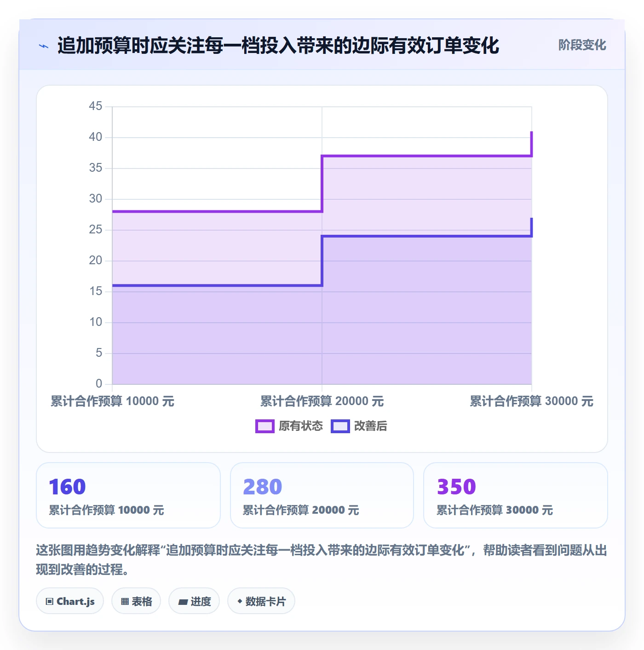The height and width of the screenshot is (650, 644).
Task: Click the description paragraph starting 这张图用趋势变化
Action: click(x=322, y=560)
